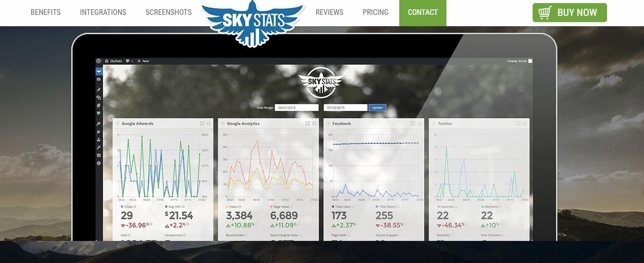Grab the move handle on Google Adwords card
This screenshot has height=263, width=644.
[118, 123]
